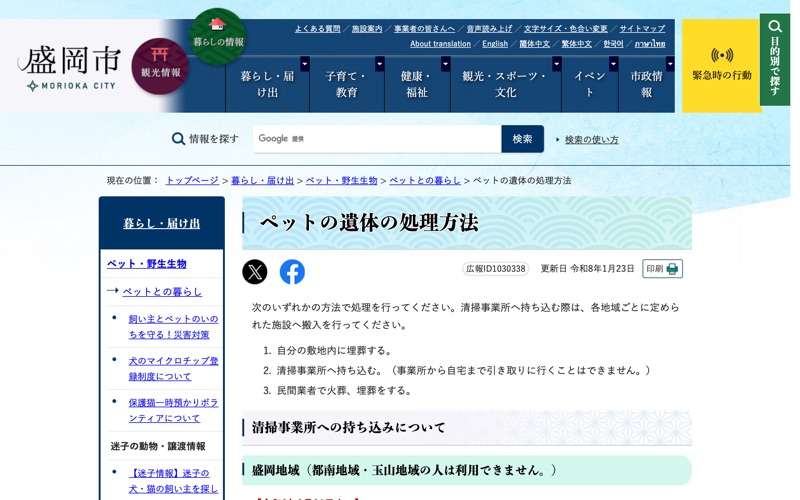Expand the 観光・スポーツ・文化 menu arrow

coord(557,64)
